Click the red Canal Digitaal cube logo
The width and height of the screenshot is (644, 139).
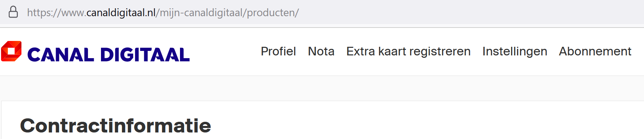tap(11, 51)
